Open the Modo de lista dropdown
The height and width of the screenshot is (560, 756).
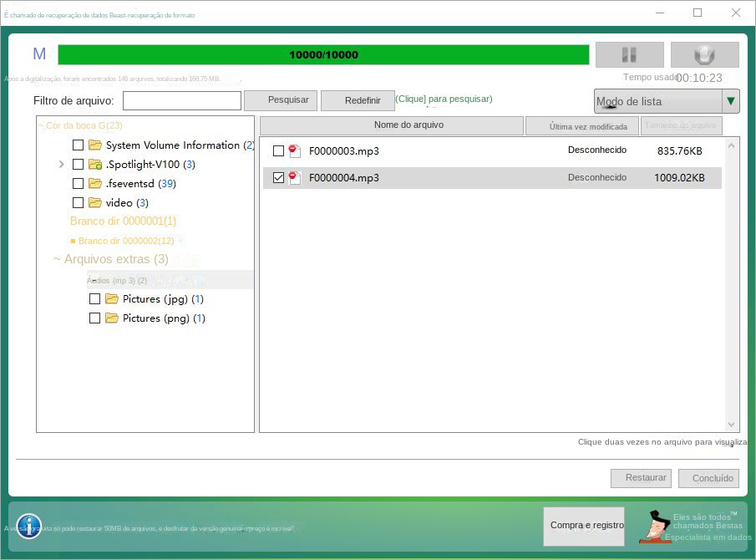pos(731,101)
